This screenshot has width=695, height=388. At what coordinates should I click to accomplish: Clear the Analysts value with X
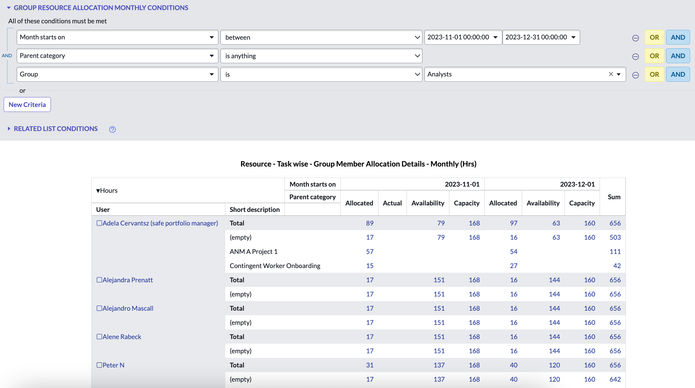point(611,74)
